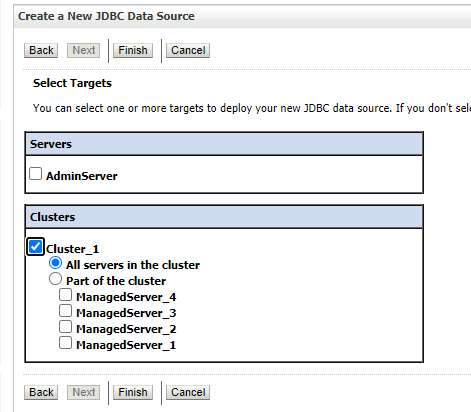Click the ManagedServer_4 label text
The width and height of the screenshot is (471, 412).
(x=126, y=297)
